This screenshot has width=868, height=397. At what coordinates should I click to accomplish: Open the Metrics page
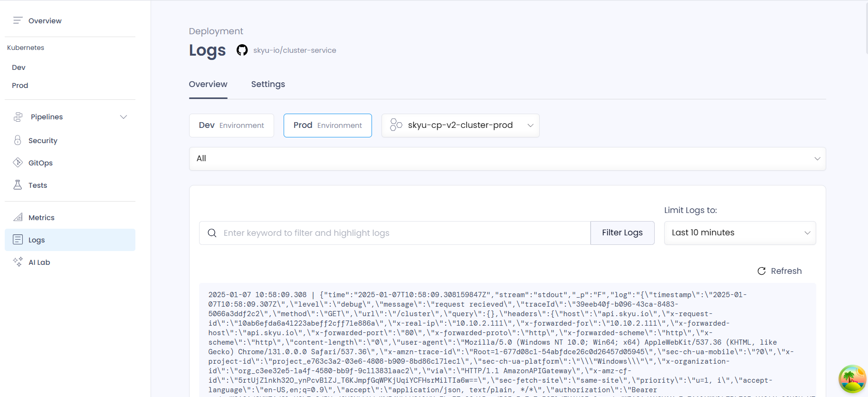pos(41,218)
